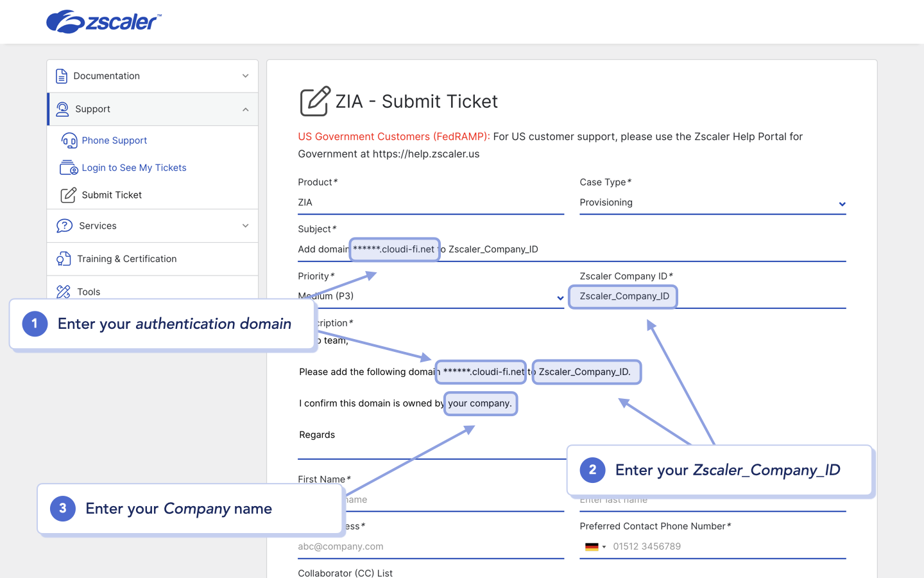Click the ZIA Submit Ticket edit icon
Viewport: 924px width, 578px height.
314,101
